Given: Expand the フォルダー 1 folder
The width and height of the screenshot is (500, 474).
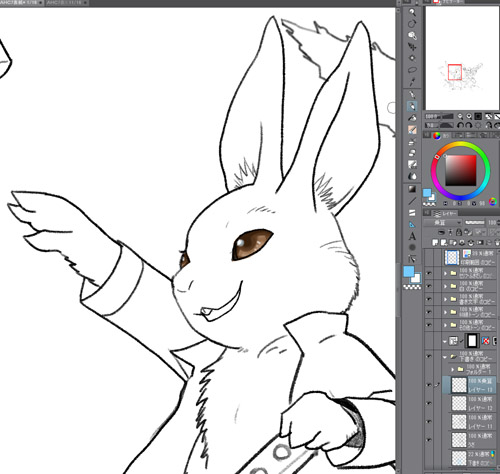Looking at the screenshot, I should point(453,369).
